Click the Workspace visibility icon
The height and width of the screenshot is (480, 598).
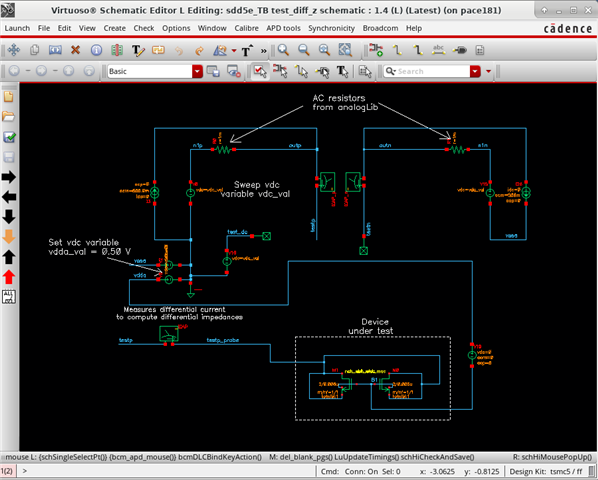(x=233, y=71)
